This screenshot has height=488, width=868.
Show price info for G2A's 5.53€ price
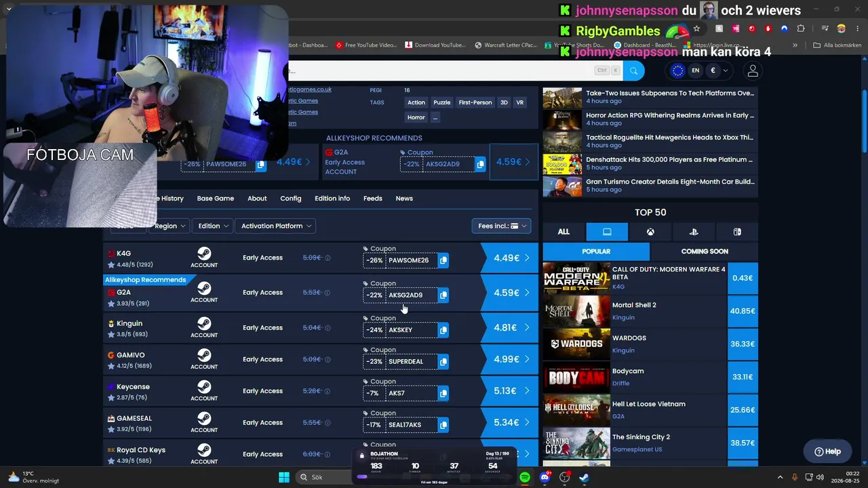(x=328, y=293)
